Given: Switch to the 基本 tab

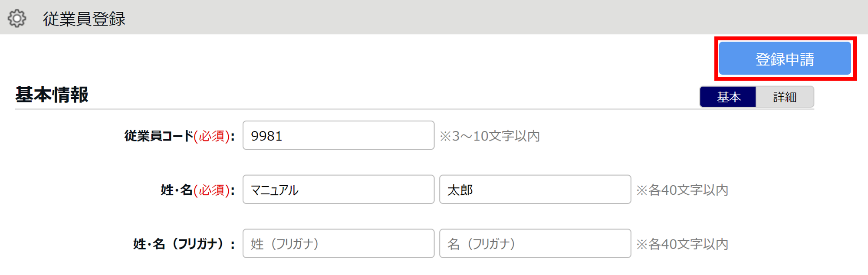Looking at the screenshot, I should tap(728, 97).
